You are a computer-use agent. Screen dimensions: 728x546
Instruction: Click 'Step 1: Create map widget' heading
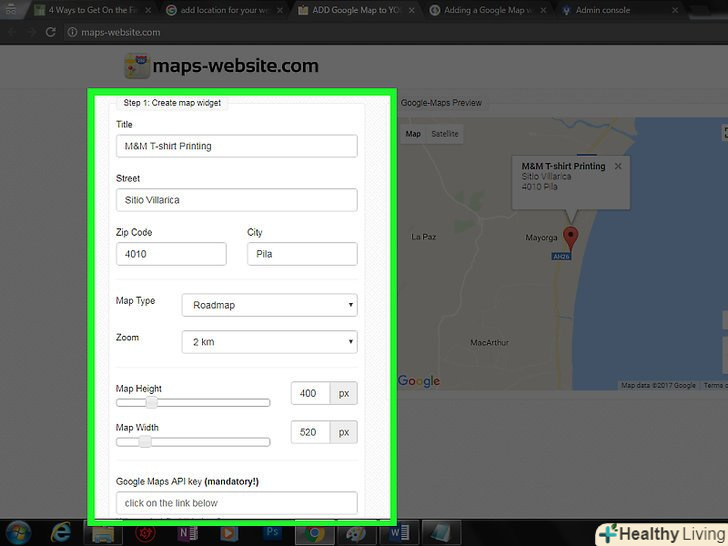pos(172,103)
